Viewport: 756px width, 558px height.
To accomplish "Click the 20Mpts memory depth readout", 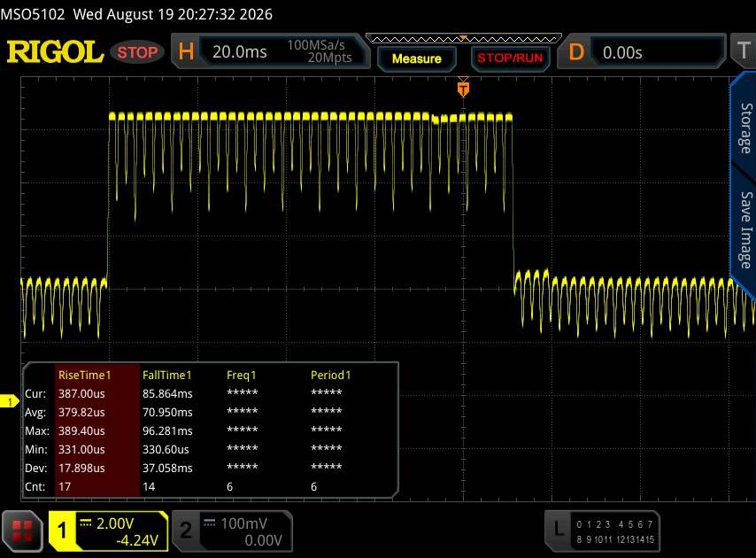I will (x=330, y=58).
